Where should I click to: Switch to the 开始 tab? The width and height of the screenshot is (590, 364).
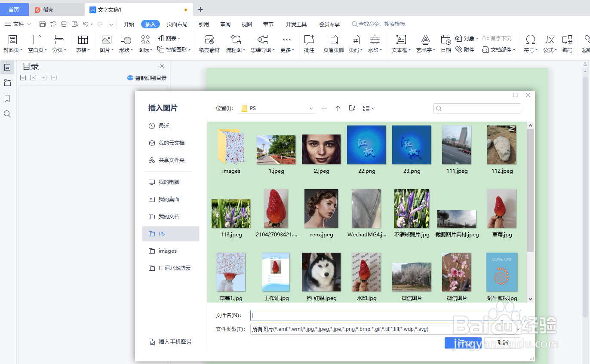pos(129,24)
